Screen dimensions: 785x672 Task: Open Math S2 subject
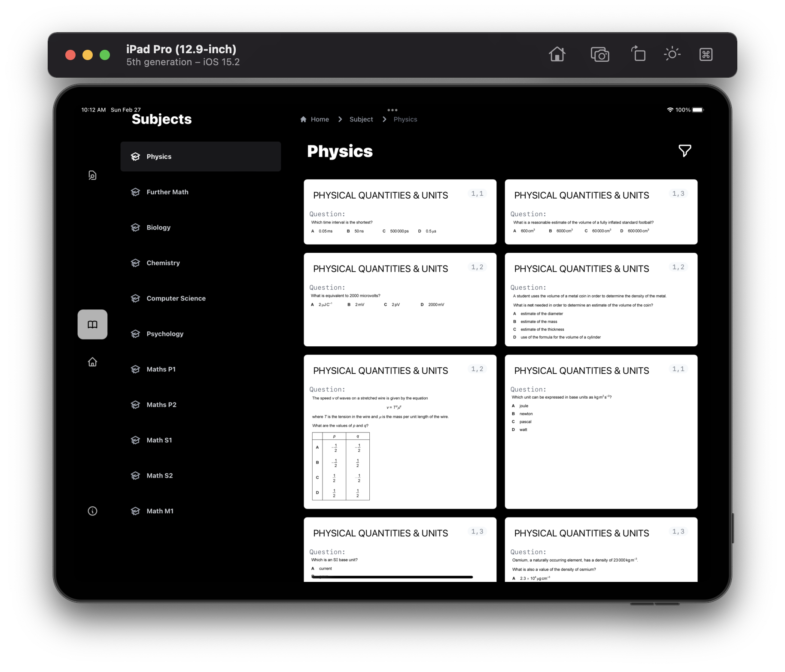click(201, 475)
